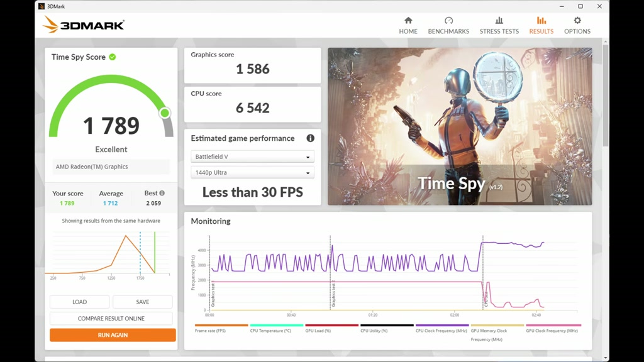Expand the Battlefield V game dropdown
The height and width of the screenshot is (362, 644).
pos(253,156)
